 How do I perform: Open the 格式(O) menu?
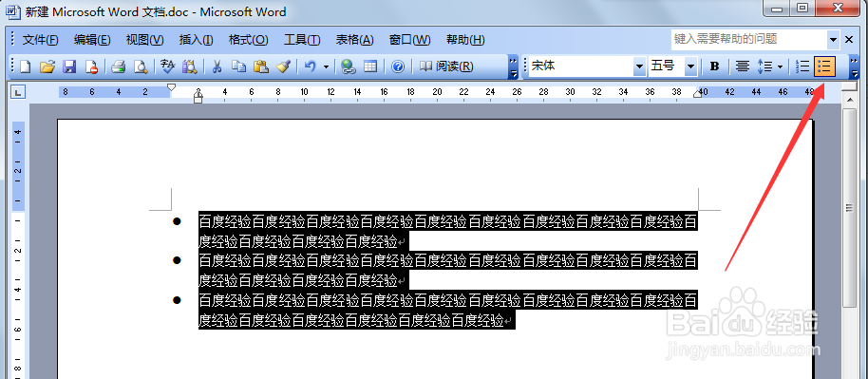tap(249, 40)
